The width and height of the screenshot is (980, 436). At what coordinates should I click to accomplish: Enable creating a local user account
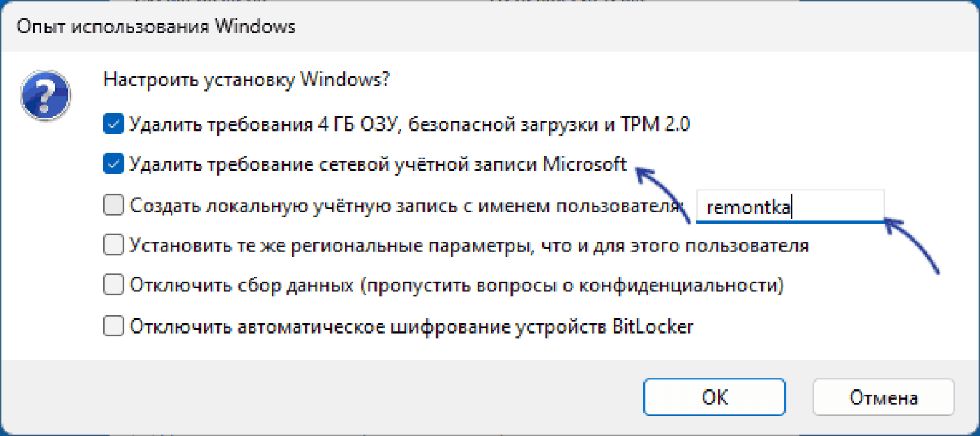click(x=113, y=205)
